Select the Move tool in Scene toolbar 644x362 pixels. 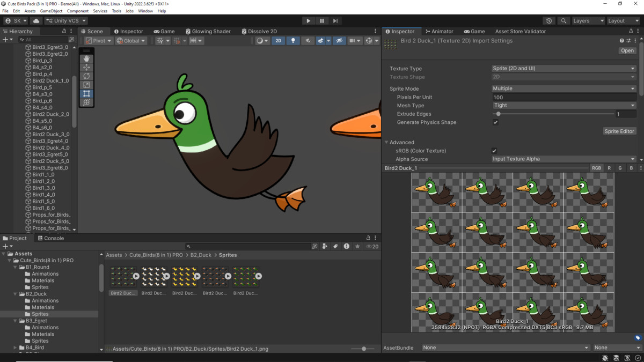pos(86,68)
